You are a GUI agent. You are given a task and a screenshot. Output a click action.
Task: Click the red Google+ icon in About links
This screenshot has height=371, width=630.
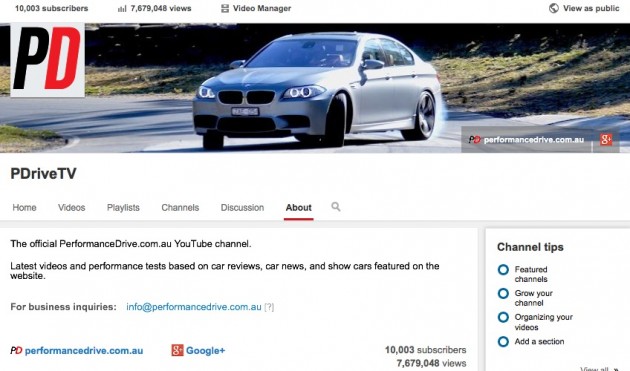click(x=177, y=350)
